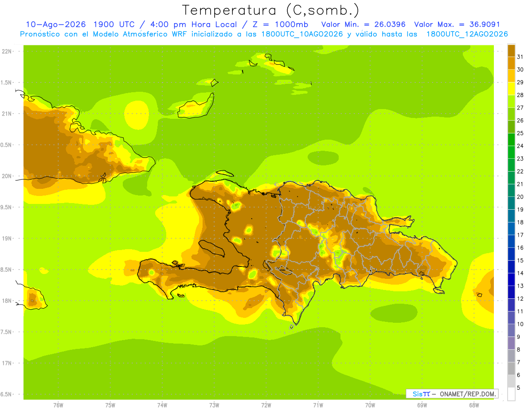Click the "68W" longitude axis label
Screen dimensions: 532x411
(474, 405)
